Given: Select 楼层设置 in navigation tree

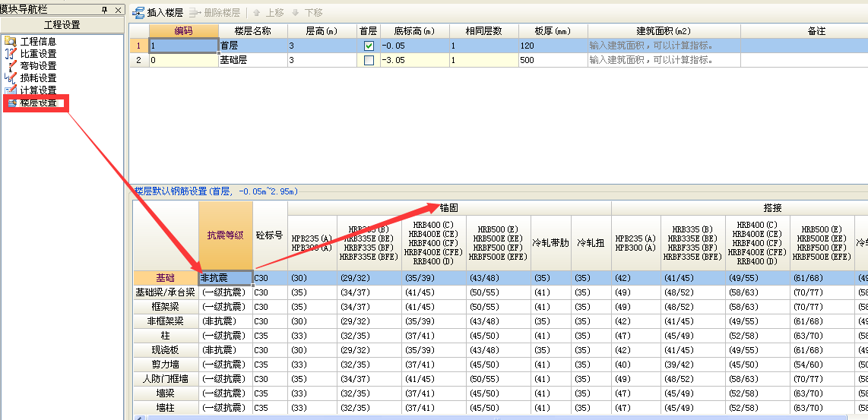Looking at the screenshot, I should [38, 103].
